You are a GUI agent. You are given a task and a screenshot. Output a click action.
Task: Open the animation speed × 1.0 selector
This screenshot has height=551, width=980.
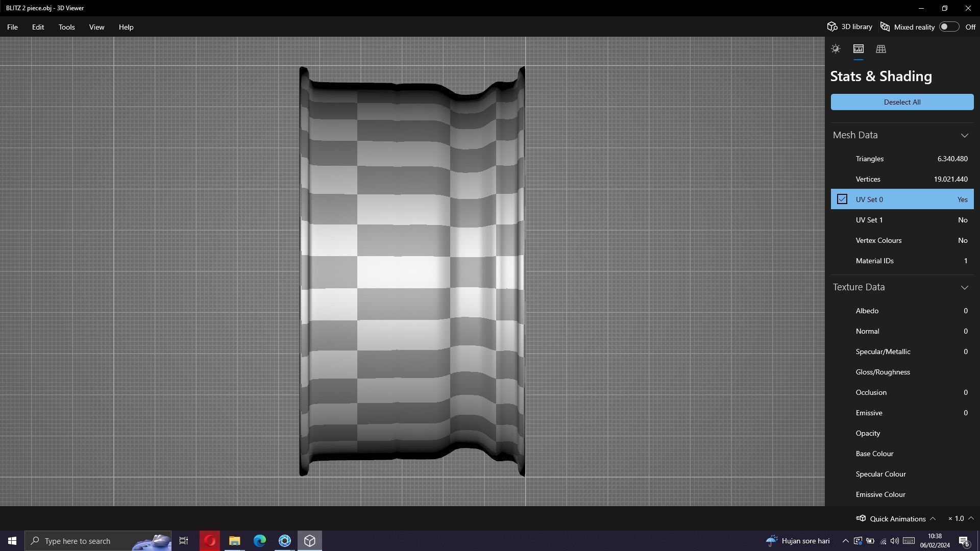[961, 518]
